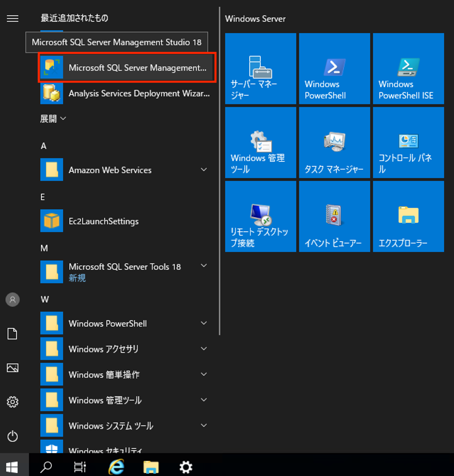Launch コントロール パネル tile
This screenshot has width=454, height=476.
point(408,142)
